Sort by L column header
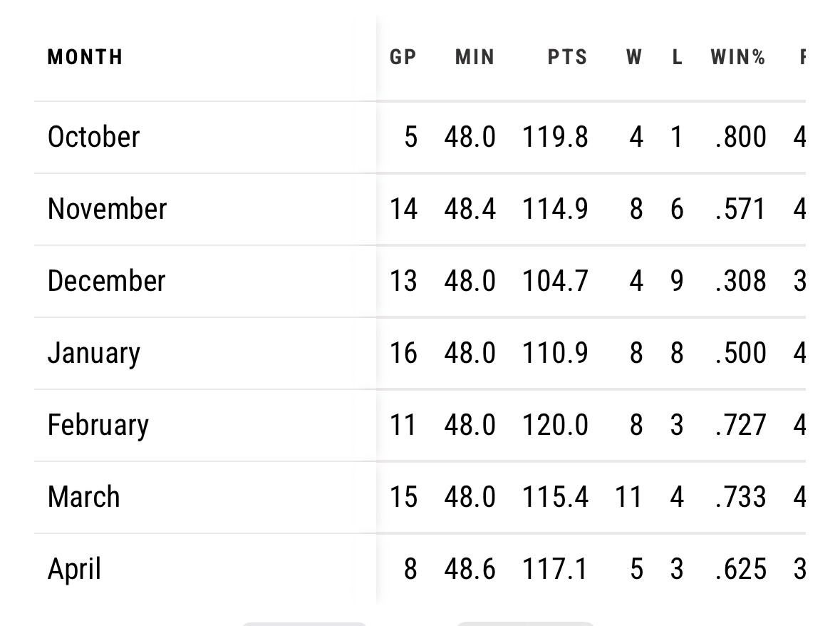The height and width of the screenshot is (626, 840). [x=677, y=57]
